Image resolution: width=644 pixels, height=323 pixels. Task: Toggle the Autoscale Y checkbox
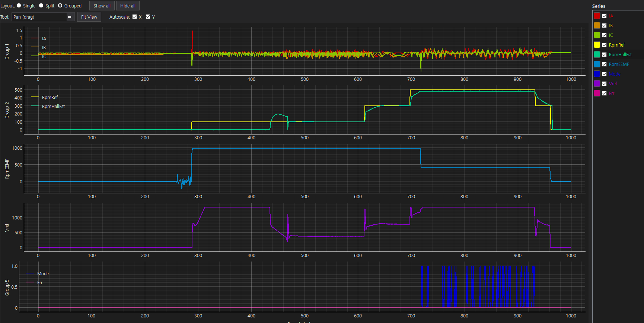[x=148, y=17]
